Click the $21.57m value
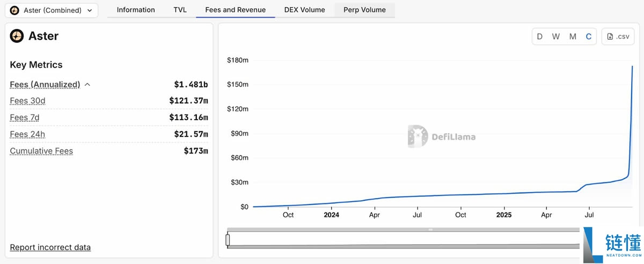Screen dimensions: 644x264 click(191, 134)
